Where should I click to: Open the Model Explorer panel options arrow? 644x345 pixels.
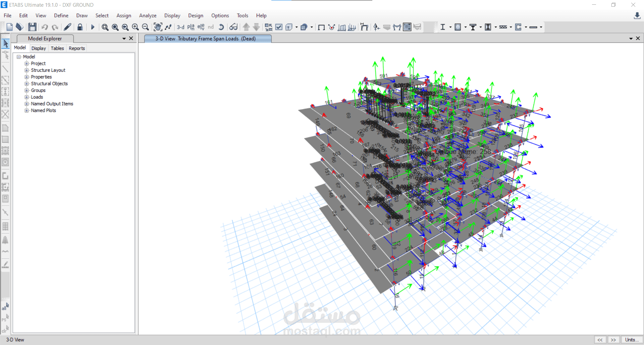(124, 39)
